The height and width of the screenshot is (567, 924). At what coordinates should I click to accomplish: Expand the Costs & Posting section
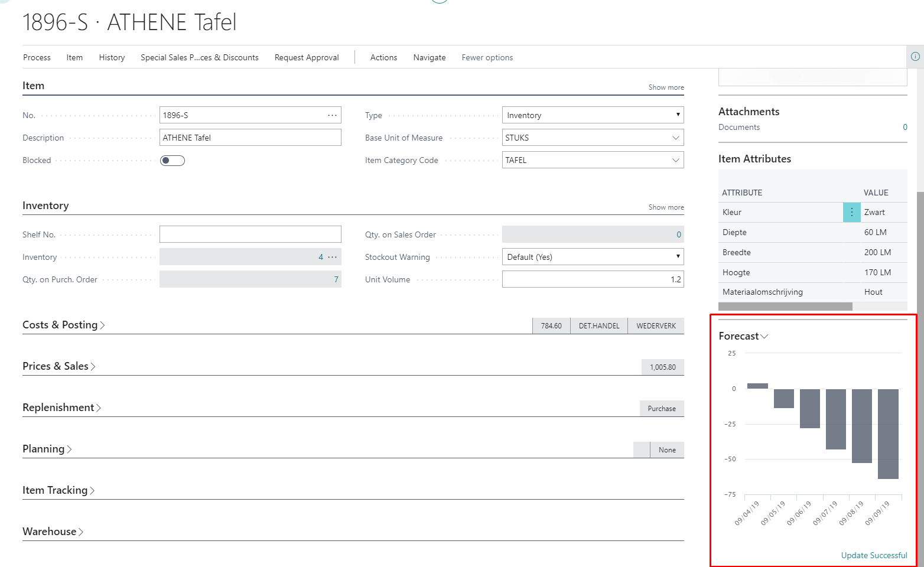pyautogui.click(x=63, y=325)
